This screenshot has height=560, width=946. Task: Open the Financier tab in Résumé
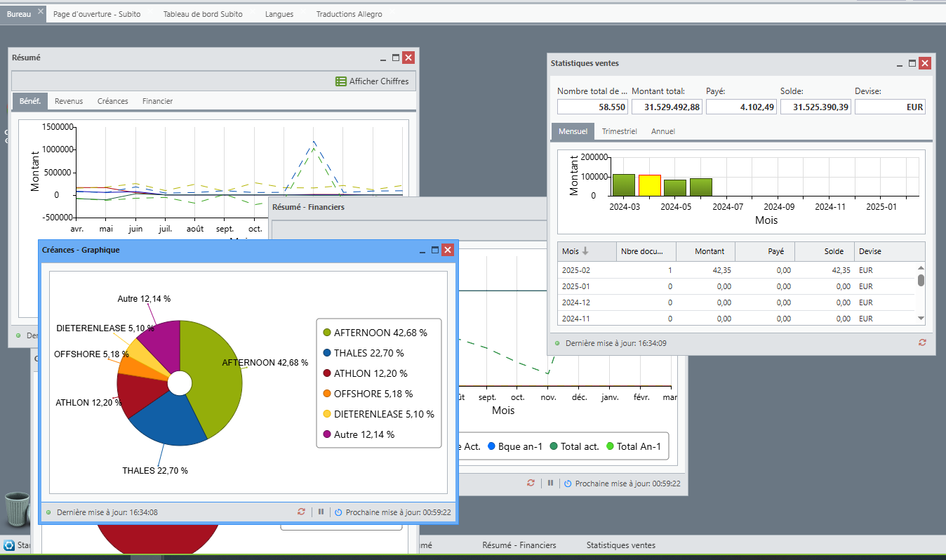tap(157, 101)
